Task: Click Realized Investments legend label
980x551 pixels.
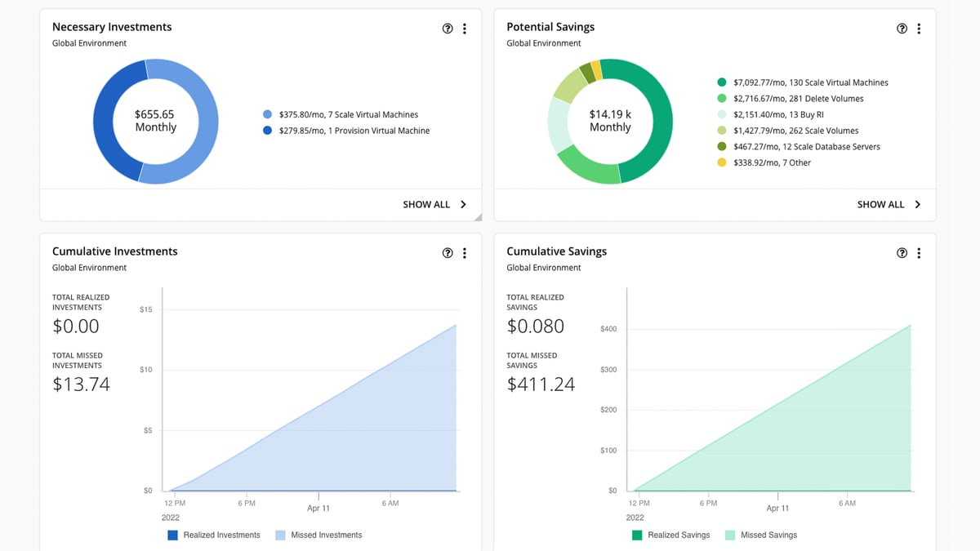Action: click(x=221, y=535)
